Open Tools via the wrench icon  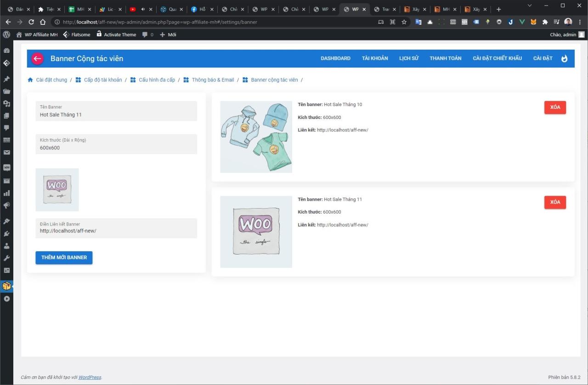tap(6, 258)
